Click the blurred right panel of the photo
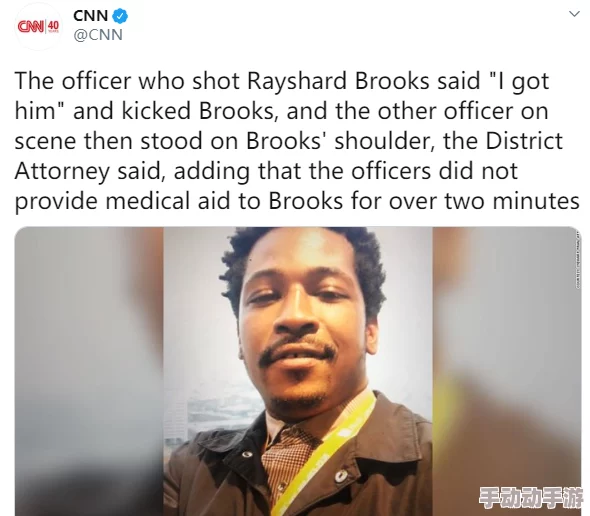 507,371
